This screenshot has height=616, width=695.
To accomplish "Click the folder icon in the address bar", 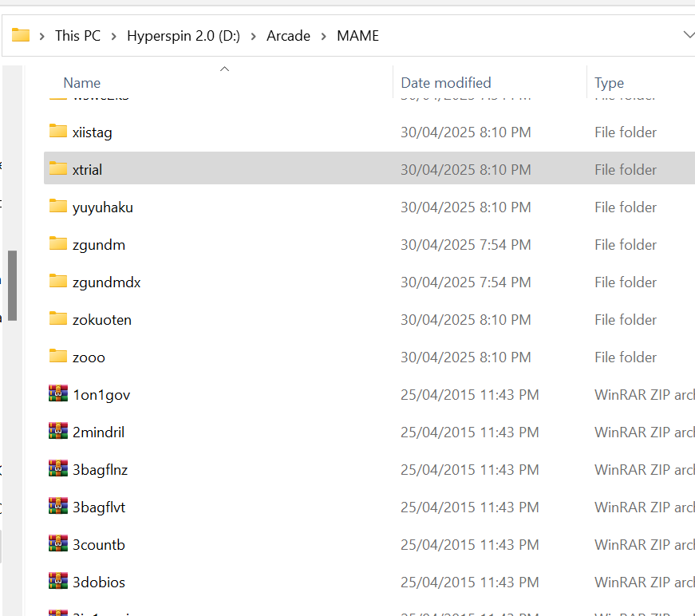I will click(x=21, y=35).
